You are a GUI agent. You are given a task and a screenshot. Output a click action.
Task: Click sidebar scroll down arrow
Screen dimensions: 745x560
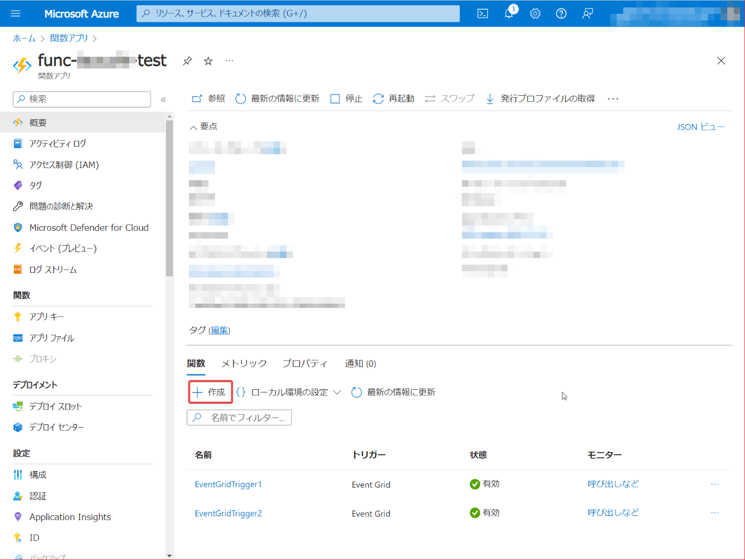pyautogui.click(x=169, y=556)
